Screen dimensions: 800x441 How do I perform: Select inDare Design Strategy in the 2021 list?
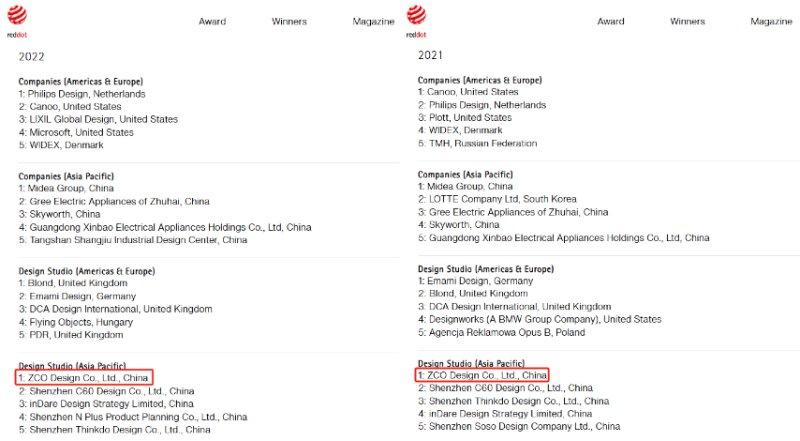[x=505, y=414]
